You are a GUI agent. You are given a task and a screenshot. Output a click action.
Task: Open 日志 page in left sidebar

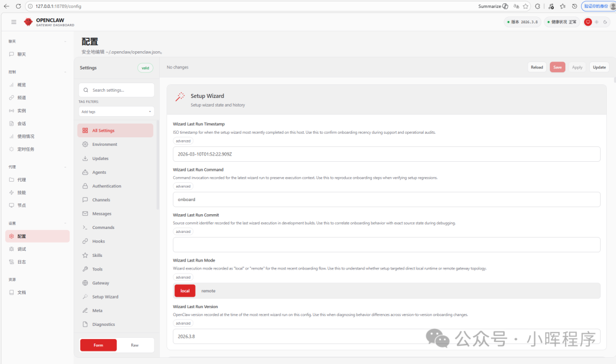pyautogui.click(x=22, y=262)
